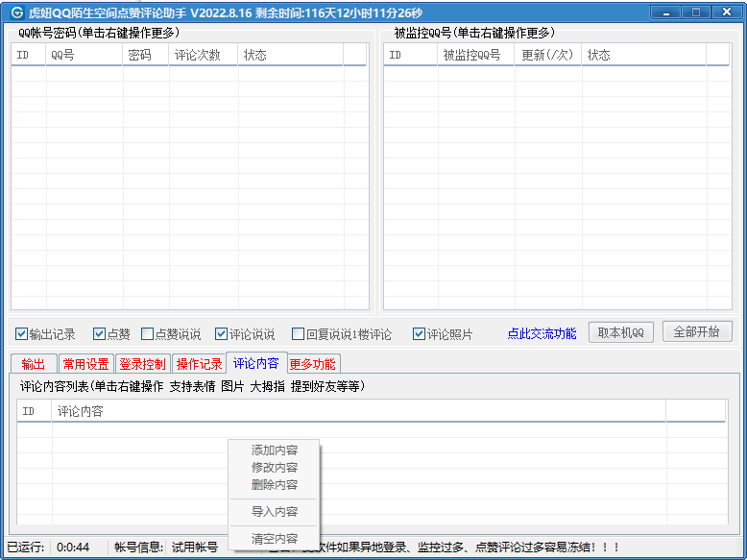Click the ID header in 评论内容 list
Viewport: 747px width, 560px height.
35,411
